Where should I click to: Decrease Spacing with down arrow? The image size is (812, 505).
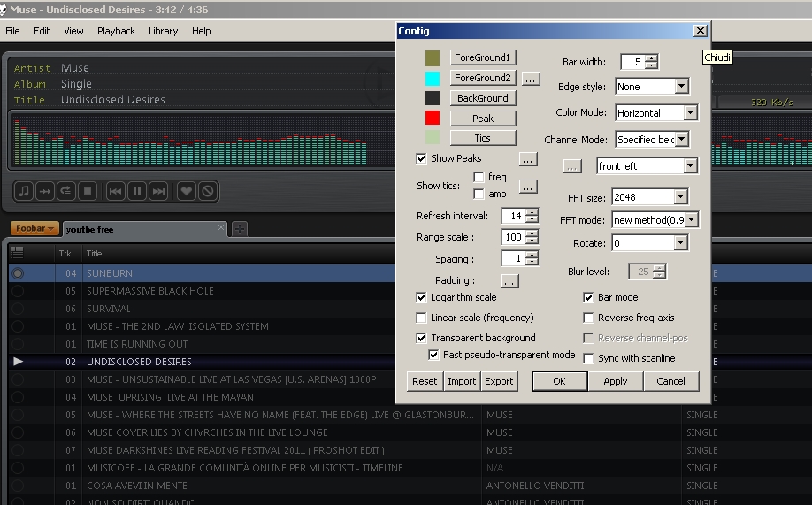pos(532,262)
